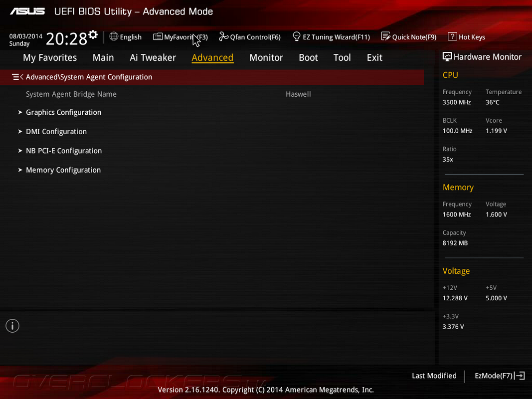Click the CPU section heading

(450, 75)
